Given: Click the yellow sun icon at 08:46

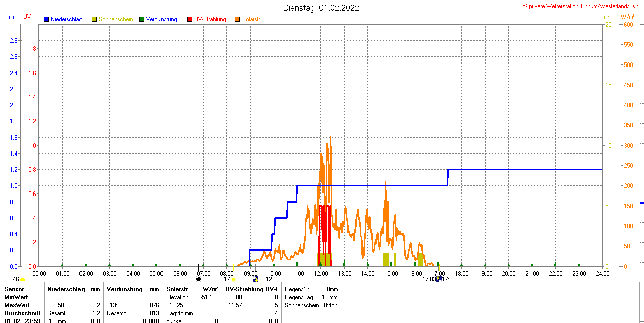Looking at the screenshot, I should tap(22, 279).
